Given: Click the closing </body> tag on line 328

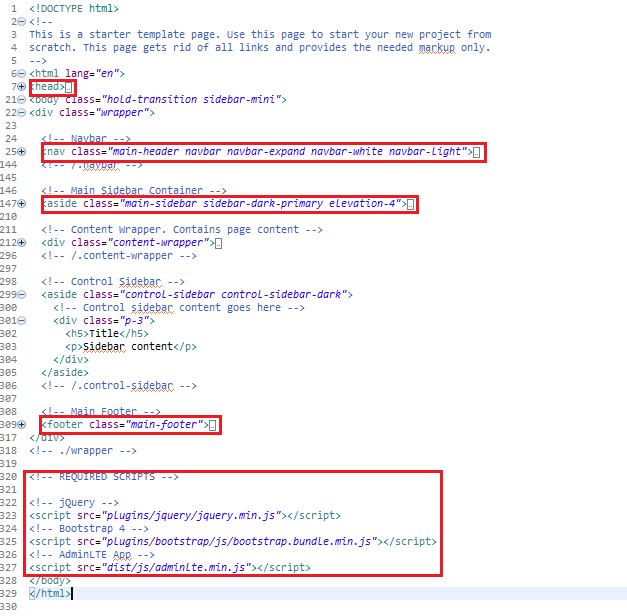Looking at the screenshot, I should pos(50,580).
